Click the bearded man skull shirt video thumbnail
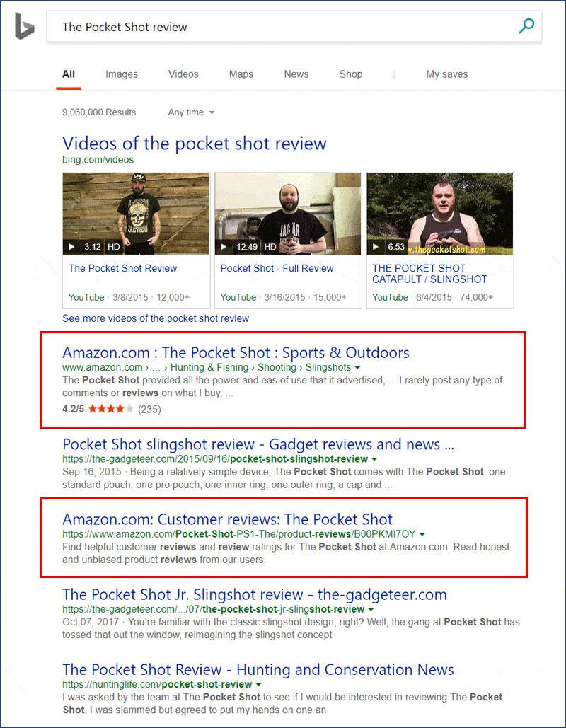 tap(136, 214)
